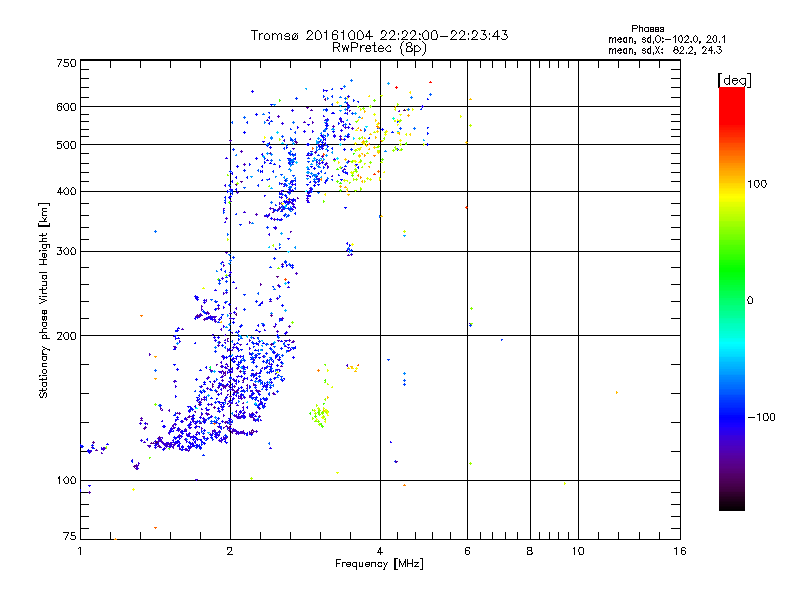Click the "[deg]" colorbar unit label

coord(734,80)
